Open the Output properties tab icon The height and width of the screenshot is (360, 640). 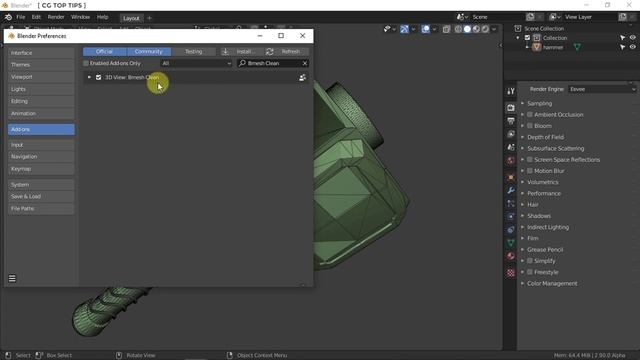tap(511, 121)
